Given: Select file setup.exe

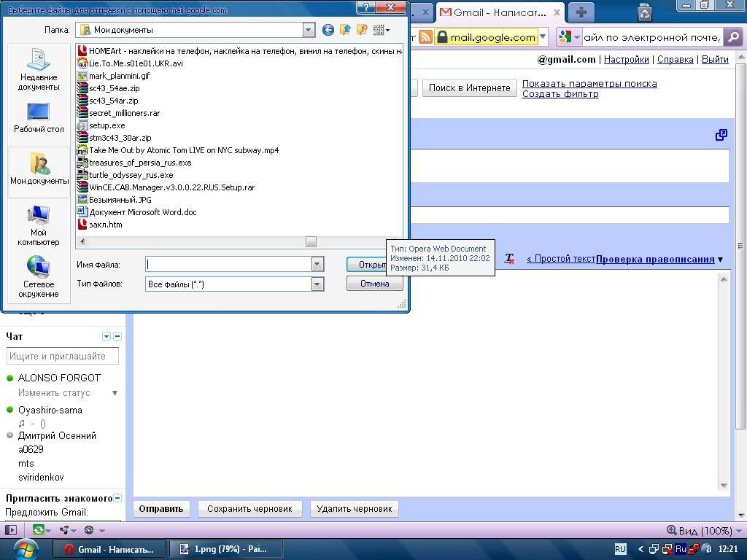Looking at the screenshot, I should [x=101, y=125].
